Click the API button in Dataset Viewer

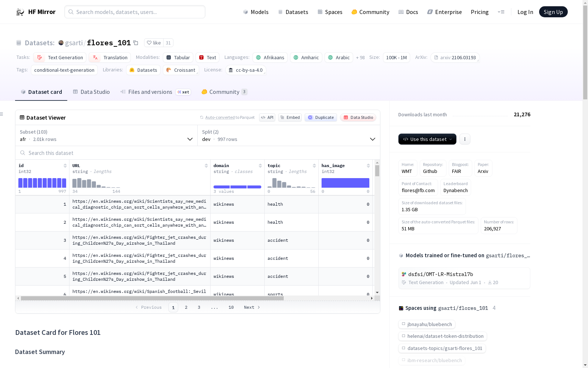[x=267, y=118]
